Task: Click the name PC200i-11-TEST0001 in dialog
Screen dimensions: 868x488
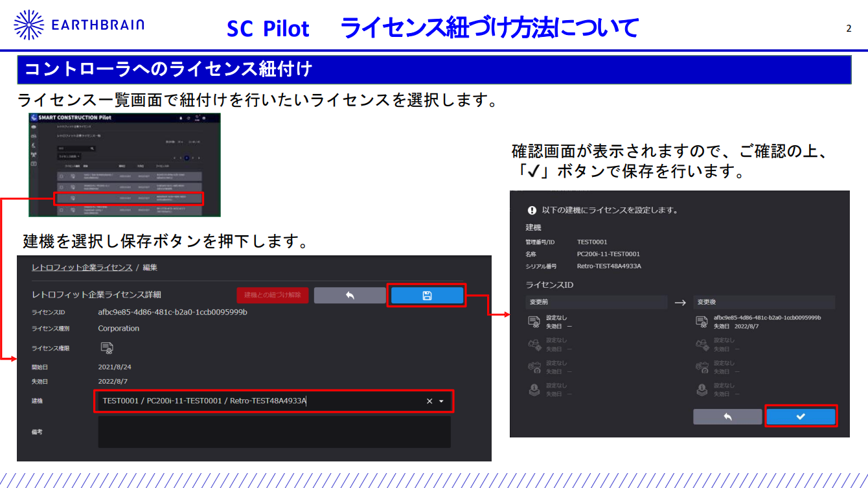Action: click(608, 254)
